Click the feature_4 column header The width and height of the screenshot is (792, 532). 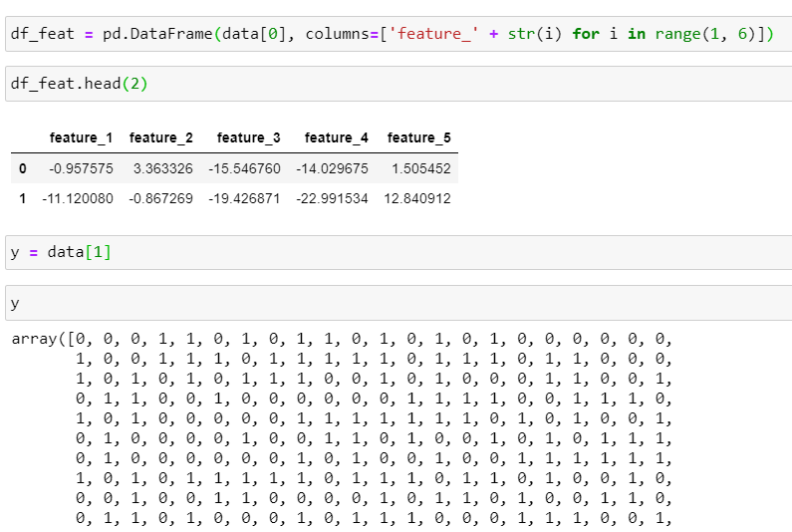(336, 137)
